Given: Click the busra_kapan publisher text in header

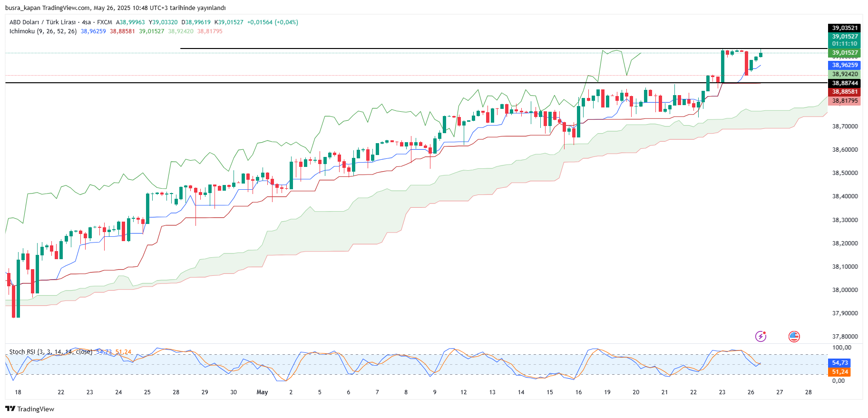Looking at the screenshot, I should tap(22, 8).
